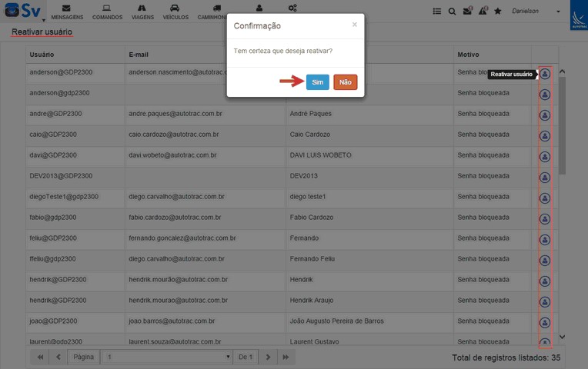Close the Confirmação dialog with the X

354,25
